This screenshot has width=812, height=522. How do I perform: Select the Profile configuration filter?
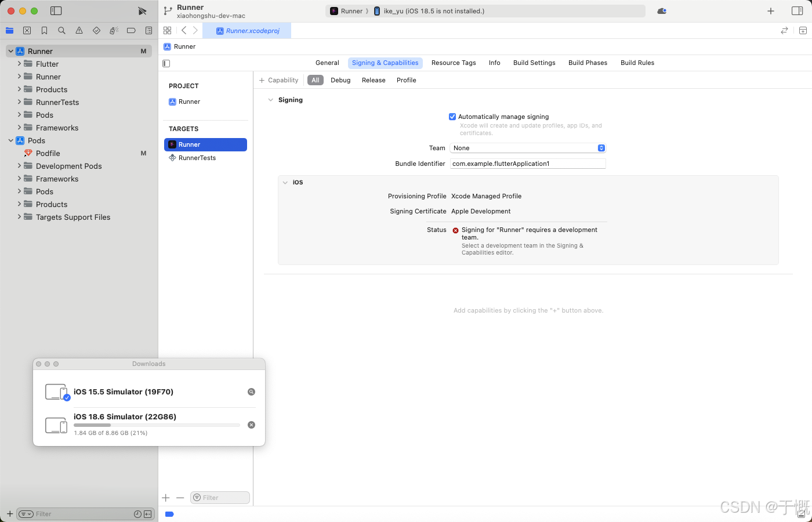pyautogui.click(x=407, y=80)
